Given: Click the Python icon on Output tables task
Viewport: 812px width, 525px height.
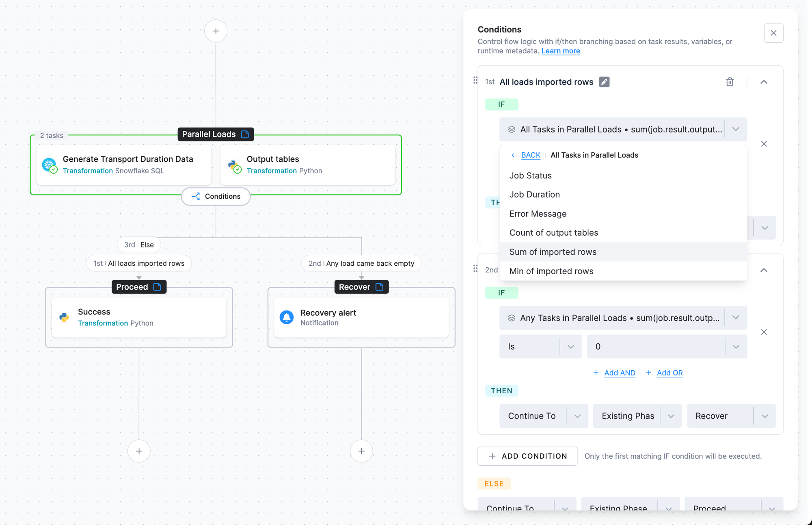Looking at the screenshot, I should 234,165.
